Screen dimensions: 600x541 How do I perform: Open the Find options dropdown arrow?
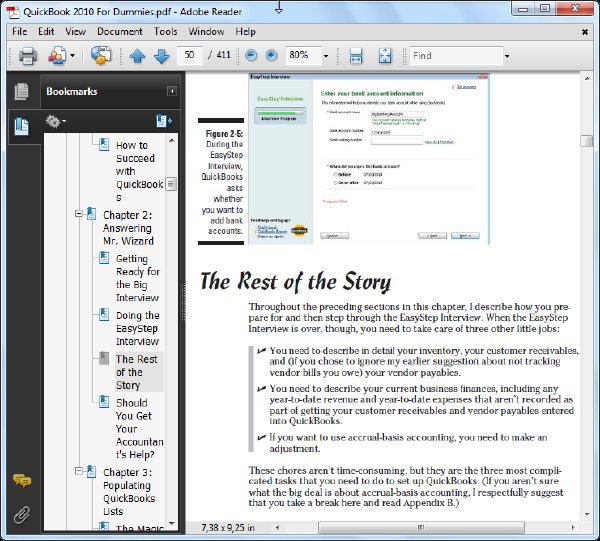coord(507,56)
